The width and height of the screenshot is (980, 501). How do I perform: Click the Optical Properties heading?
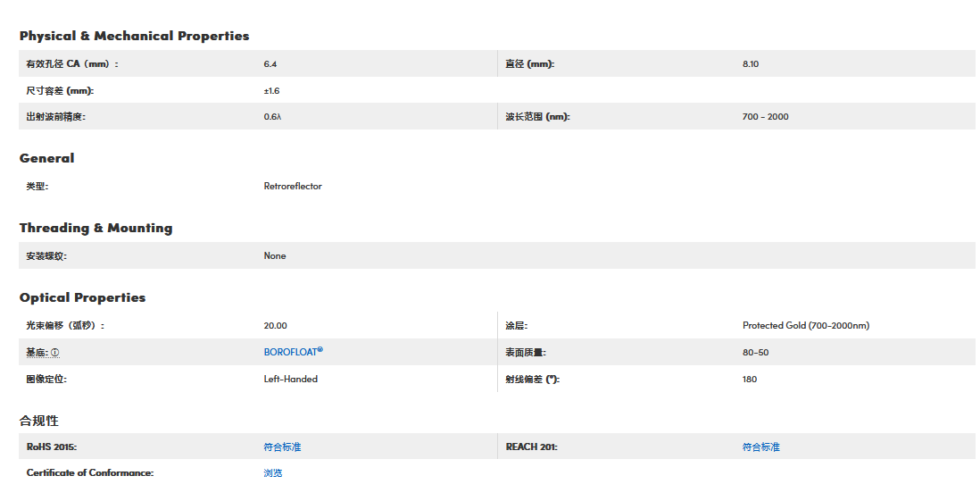(x=82, y=297)
